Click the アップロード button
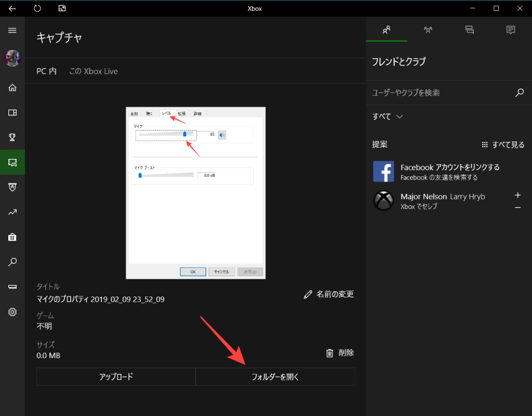 [x=116, y=377]
